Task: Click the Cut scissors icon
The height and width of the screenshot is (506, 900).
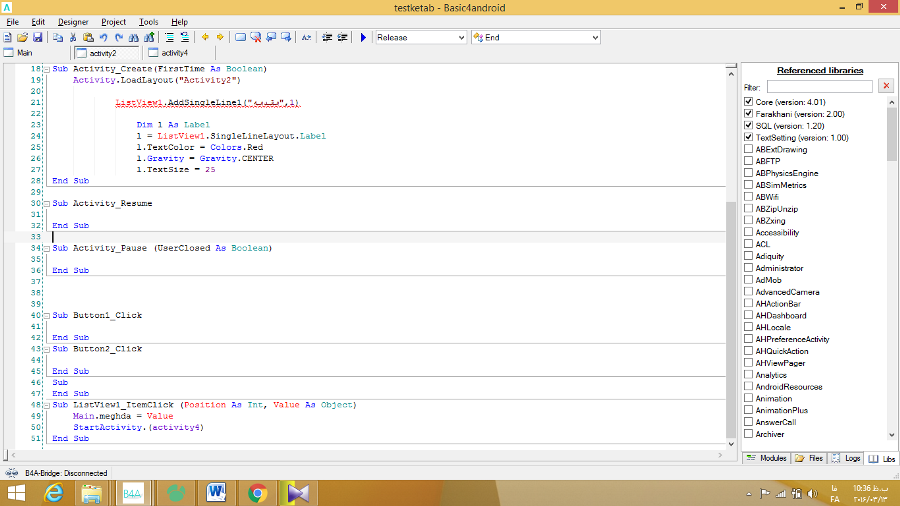Action: click(x=74, y=37)
